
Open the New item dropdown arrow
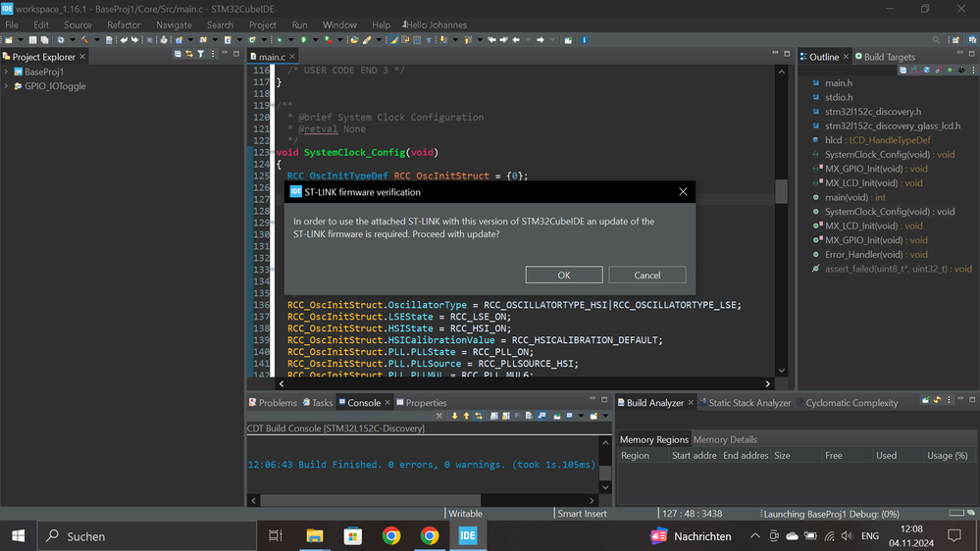coord(21,40)
